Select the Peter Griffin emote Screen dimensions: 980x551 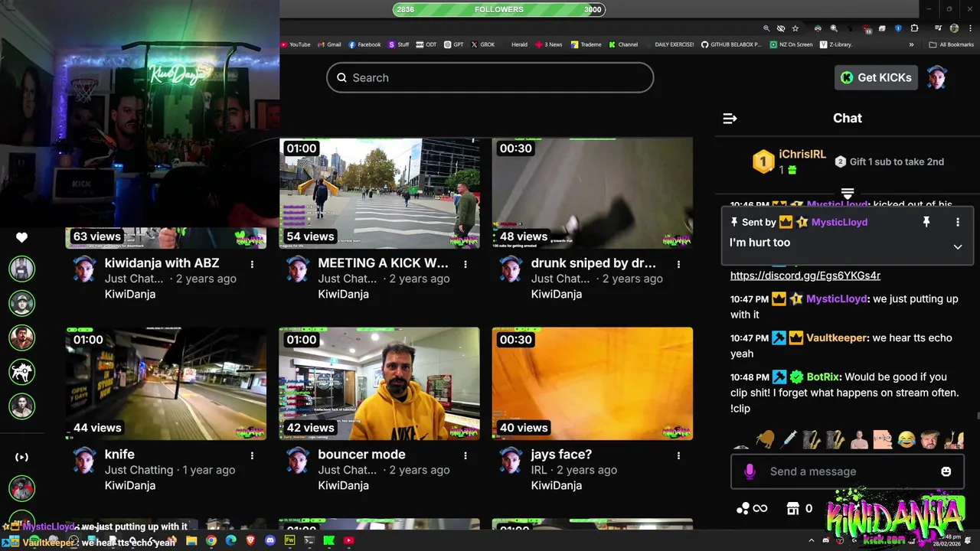(x=883, y=439)
